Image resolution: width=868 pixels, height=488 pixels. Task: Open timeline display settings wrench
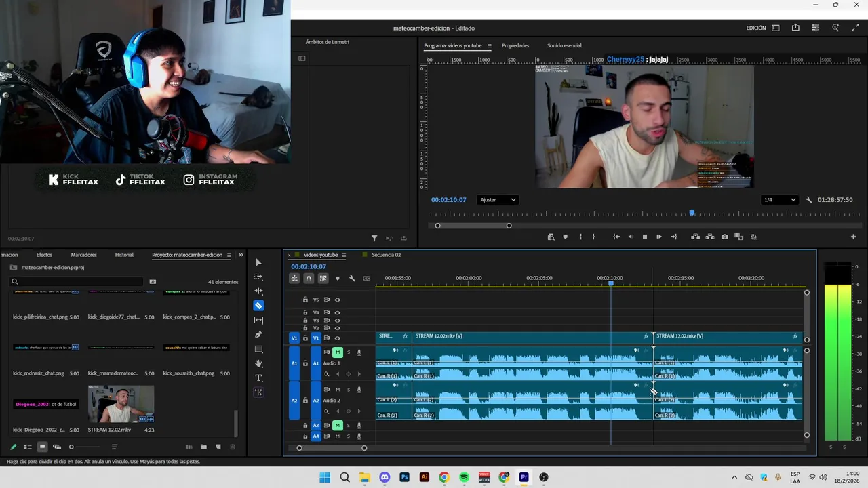click(x=352, y=278)
